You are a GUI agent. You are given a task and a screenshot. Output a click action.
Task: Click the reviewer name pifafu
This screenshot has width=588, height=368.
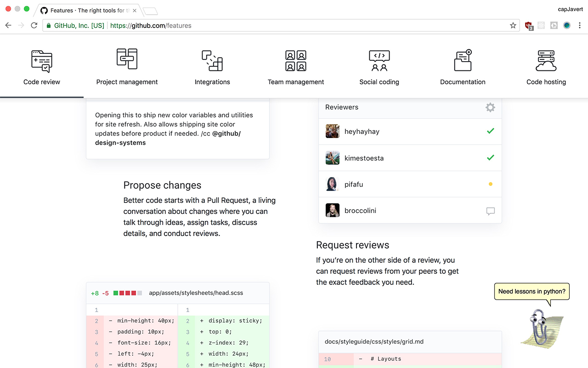pyautogui.click(x=354, y=184)
